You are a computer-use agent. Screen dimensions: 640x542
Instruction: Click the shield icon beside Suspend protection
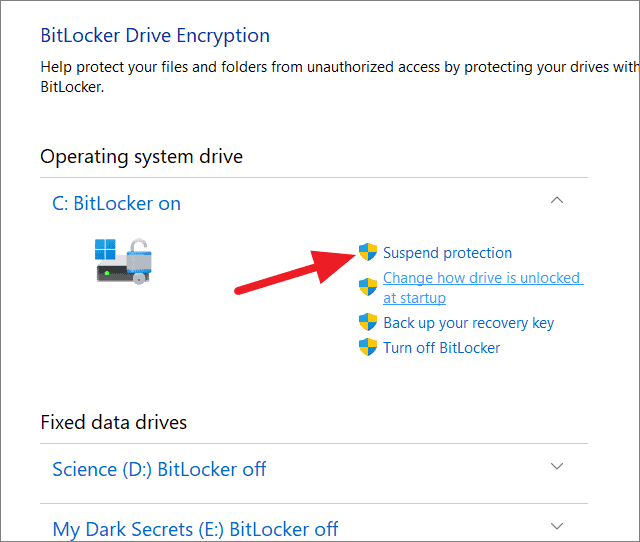click(x=368, y=252)
